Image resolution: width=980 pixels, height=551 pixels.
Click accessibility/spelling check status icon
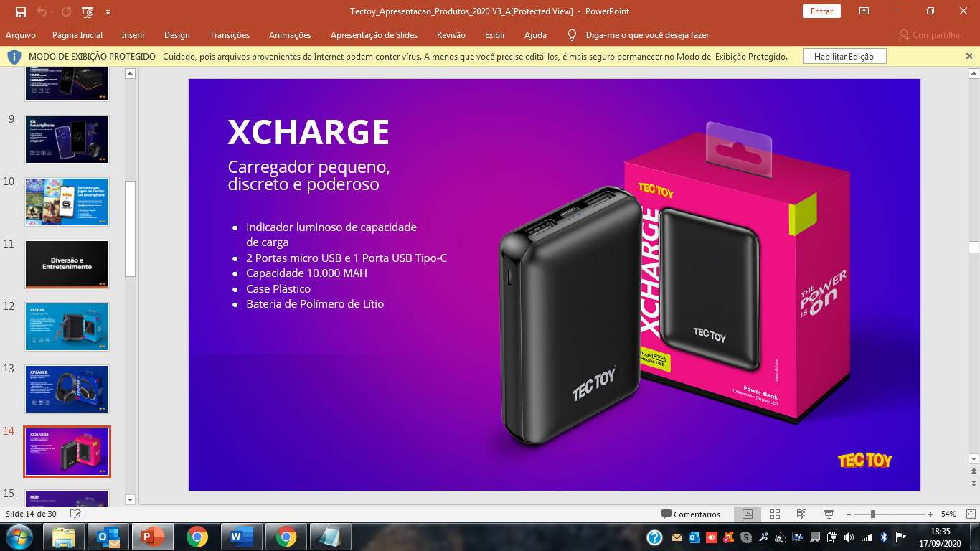point(75,514)
